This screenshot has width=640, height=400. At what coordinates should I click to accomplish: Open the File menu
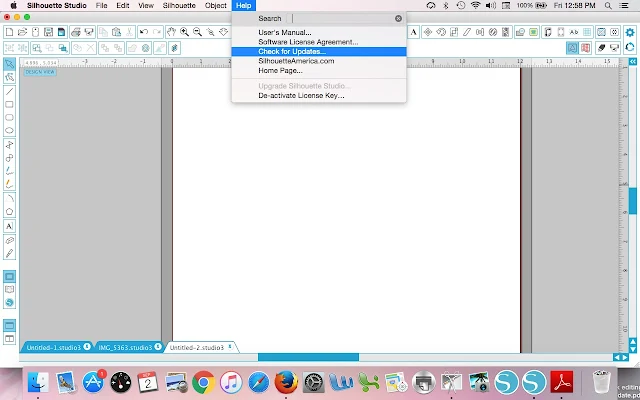click(x=101, y=5)
